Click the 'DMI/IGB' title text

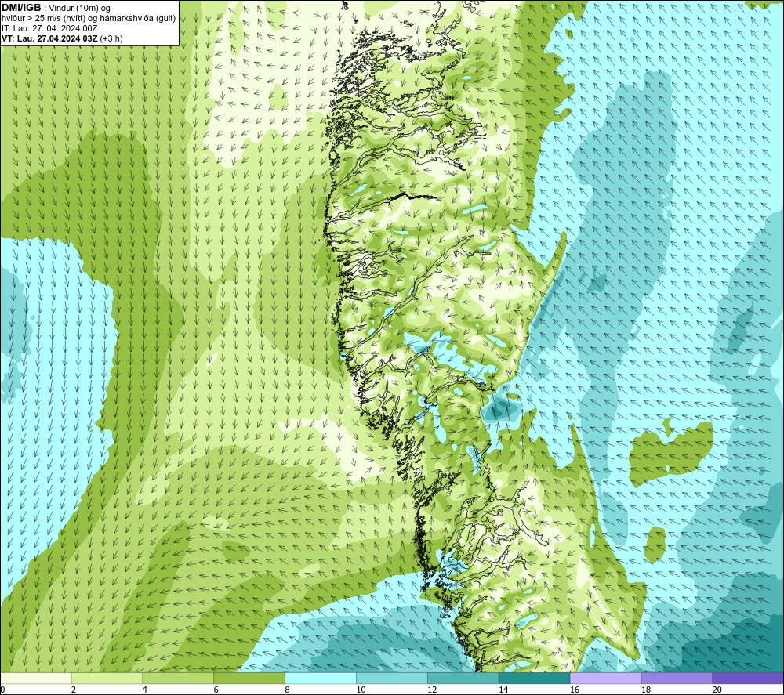click(x=21, y=8)
